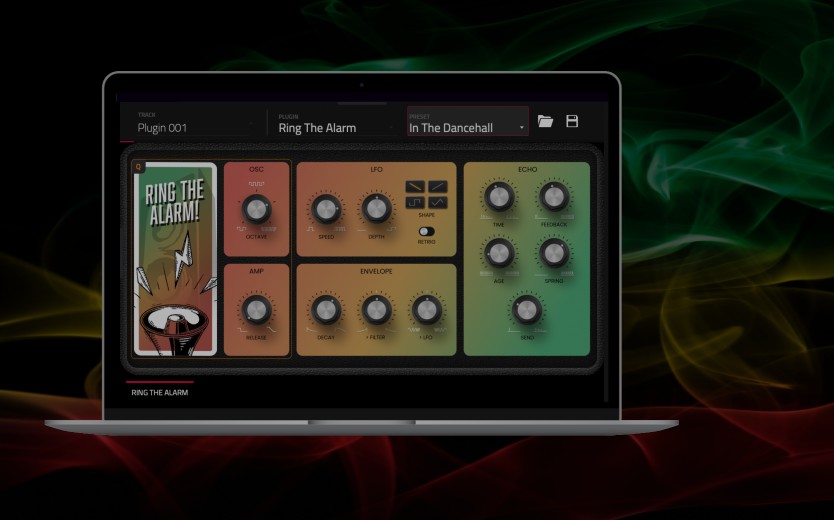
Task: Toggle the Retrig switch in LFO section
Action: (x=426, y=230)
